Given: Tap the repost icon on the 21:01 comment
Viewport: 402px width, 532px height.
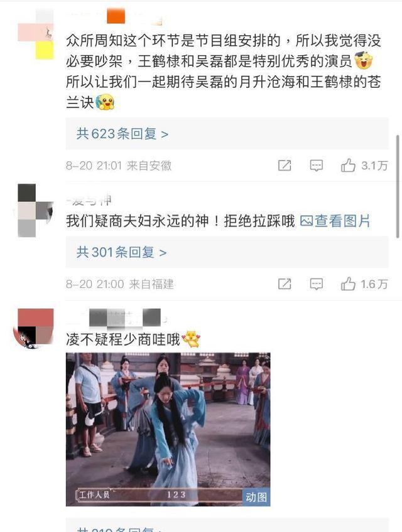Looking at the screenshot, I should (285, 165).
